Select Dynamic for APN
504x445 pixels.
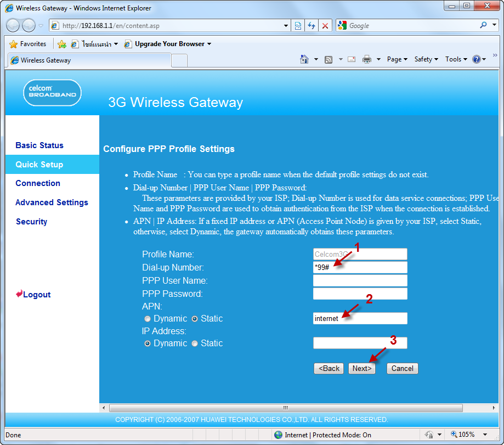click(147, 319)
